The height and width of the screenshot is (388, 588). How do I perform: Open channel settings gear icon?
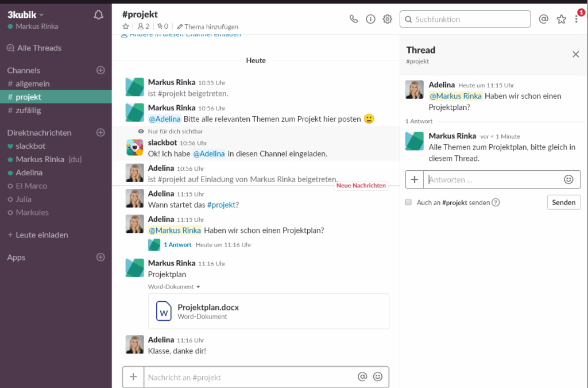coord(388,19)
